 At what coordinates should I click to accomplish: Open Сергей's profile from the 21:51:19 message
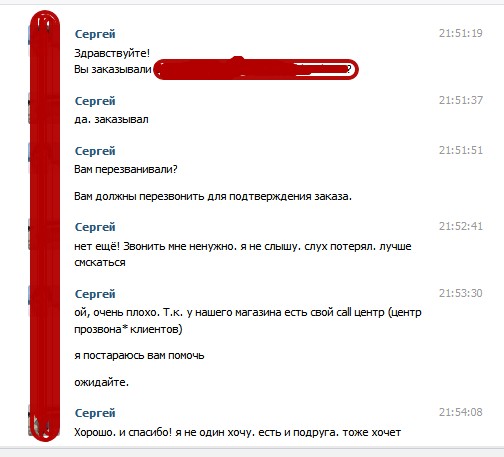point(95,34)
